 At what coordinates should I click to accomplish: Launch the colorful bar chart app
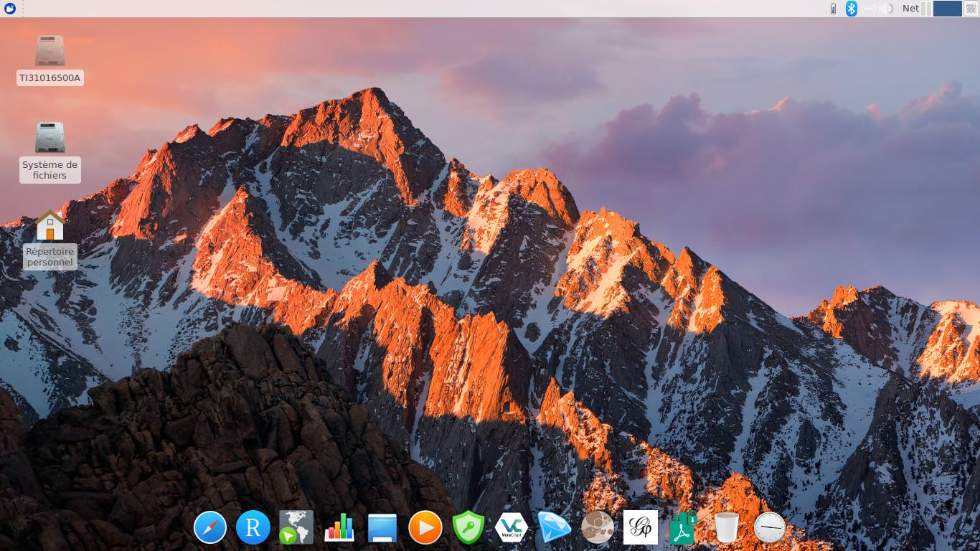coord(339,528)
